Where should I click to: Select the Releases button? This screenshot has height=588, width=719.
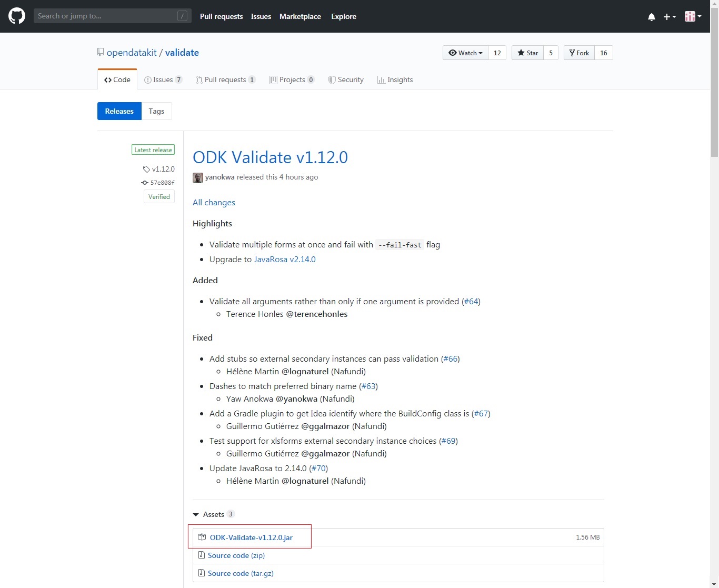coord(119,111)
